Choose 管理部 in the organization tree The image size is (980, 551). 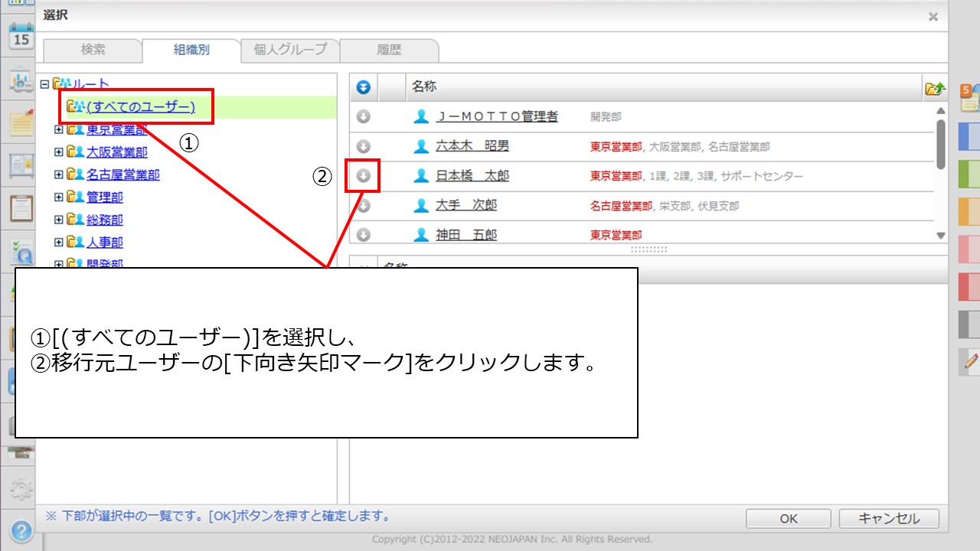click(x=104, y=197)
